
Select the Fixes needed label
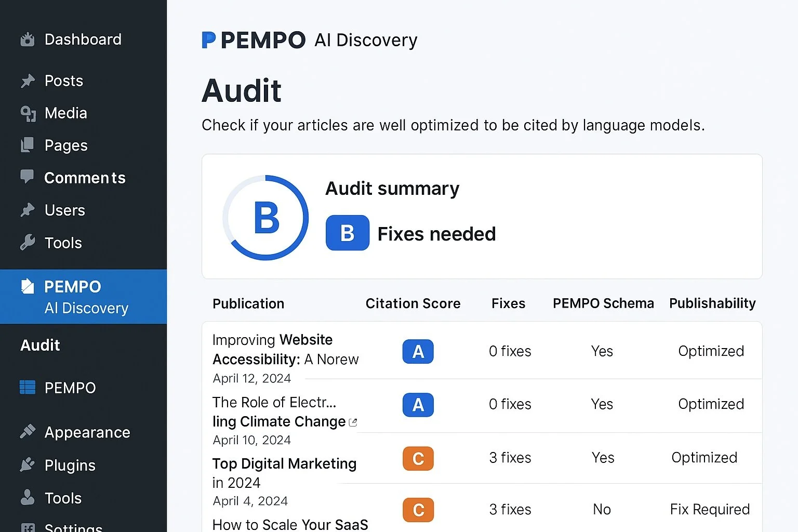coord(436,234)
